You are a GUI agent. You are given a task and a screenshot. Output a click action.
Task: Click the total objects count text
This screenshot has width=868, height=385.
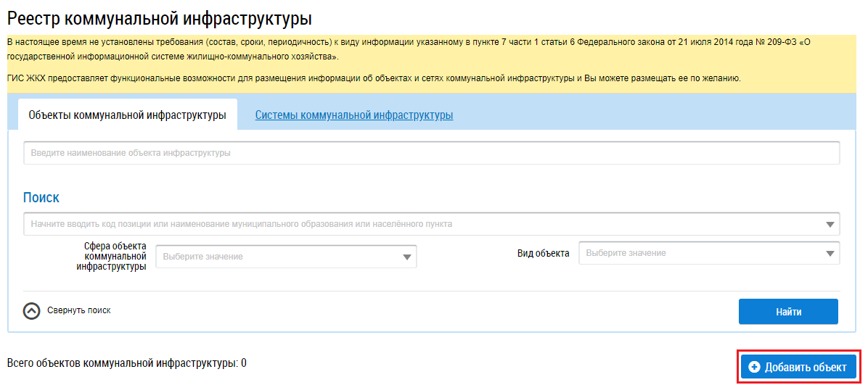point(126,363)
